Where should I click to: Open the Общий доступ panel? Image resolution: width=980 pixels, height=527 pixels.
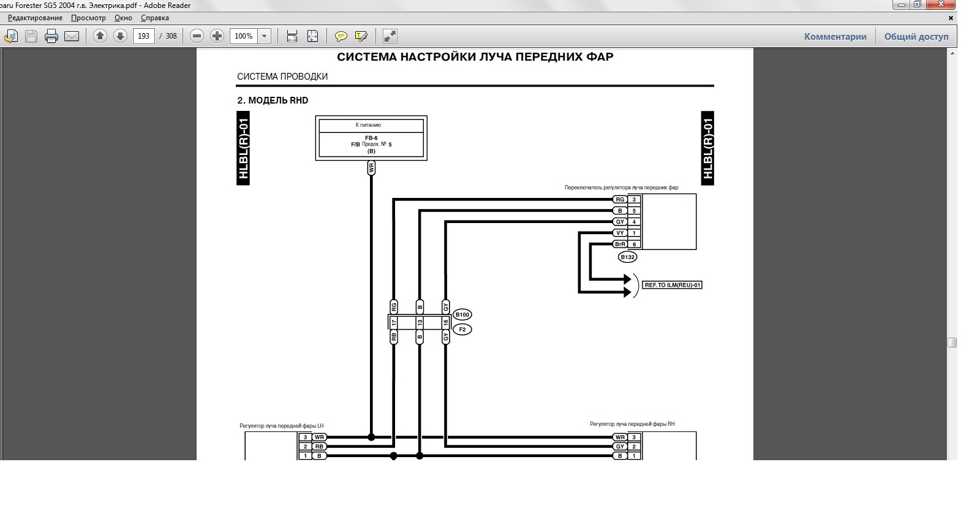click(x=916, y=37)
